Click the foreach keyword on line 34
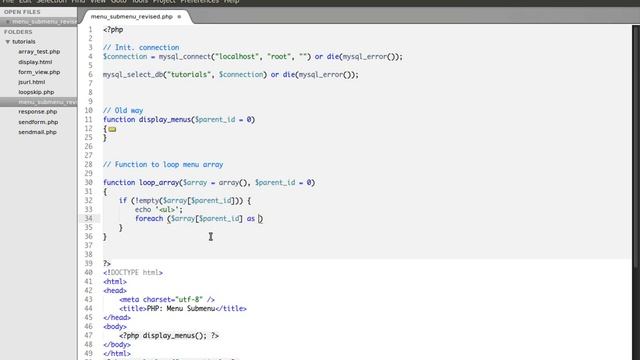The height and width of the screenshot is (360, 640). 149,218
